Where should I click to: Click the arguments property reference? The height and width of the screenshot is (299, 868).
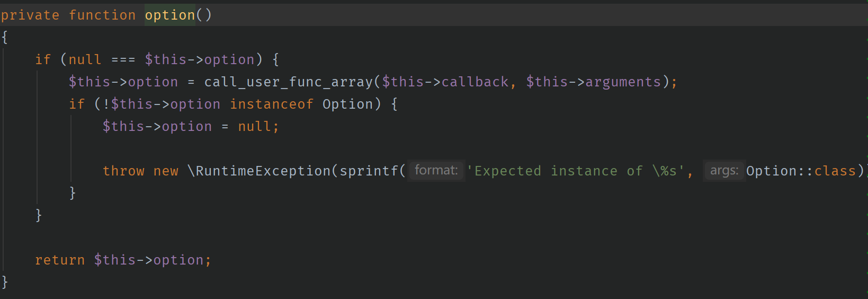pos(623,82)
